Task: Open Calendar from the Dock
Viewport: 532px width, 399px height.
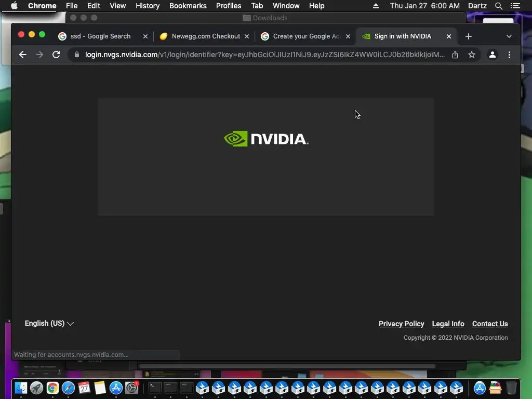Action: coord(84,388)
